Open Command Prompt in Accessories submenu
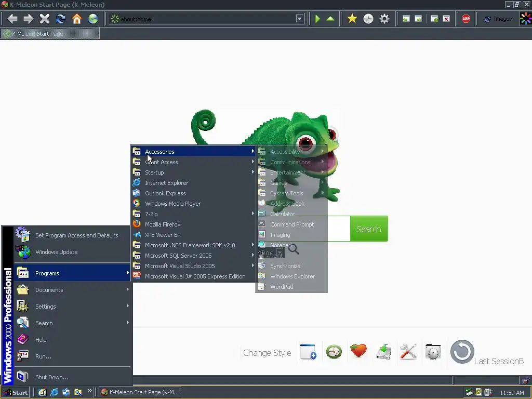Image resolution: width=532 pixels, height=399 pixels. (291, 224)
